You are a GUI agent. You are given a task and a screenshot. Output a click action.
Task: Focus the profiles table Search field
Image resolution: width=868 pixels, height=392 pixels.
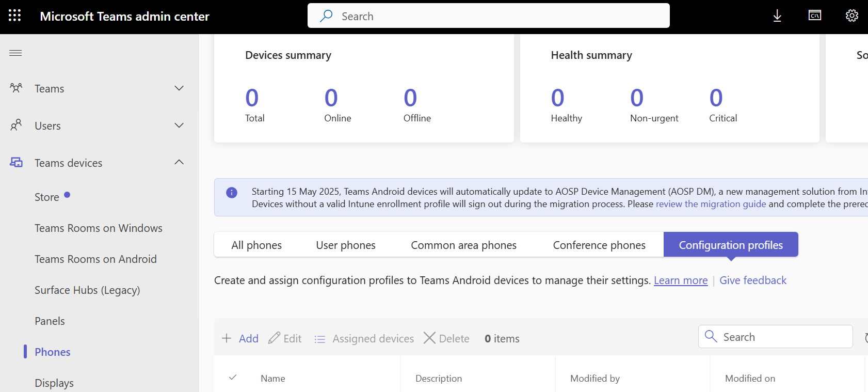(x=776, y=337)
